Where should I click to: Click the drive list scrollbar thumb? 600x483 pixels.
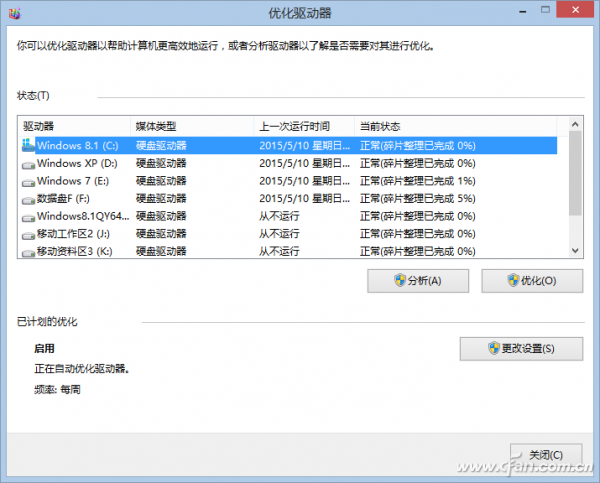575,173
